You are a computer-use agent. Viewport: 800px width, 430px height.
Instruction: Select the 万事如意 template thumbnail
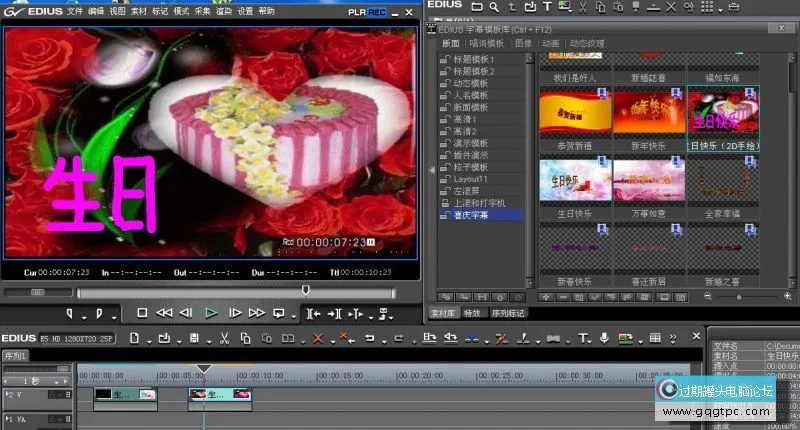click(x=649, y=181)
